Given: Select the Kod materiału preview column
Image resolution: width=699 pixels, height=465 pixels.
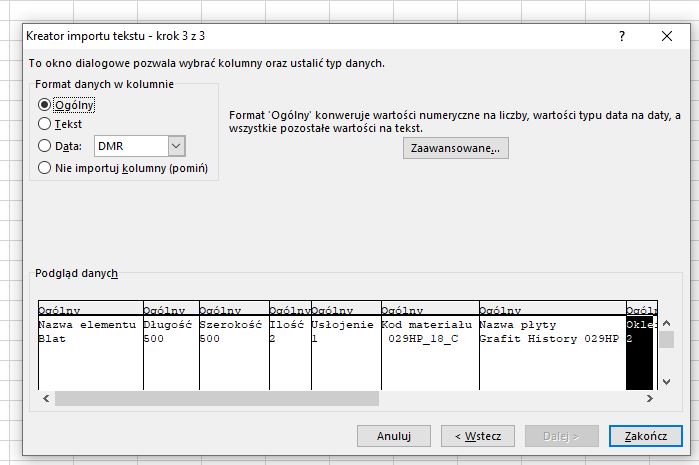Looking at the screenshot, I should pos(429,340).
